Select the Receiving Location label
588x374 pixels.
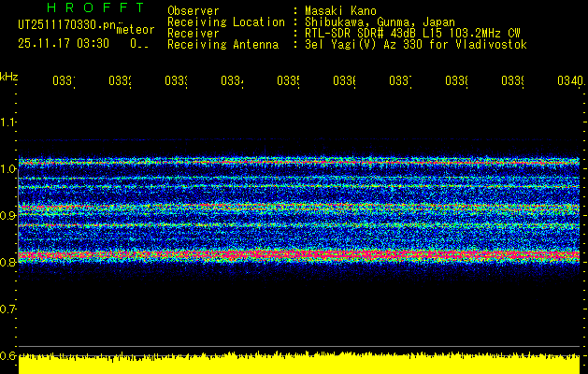(225, 22)
